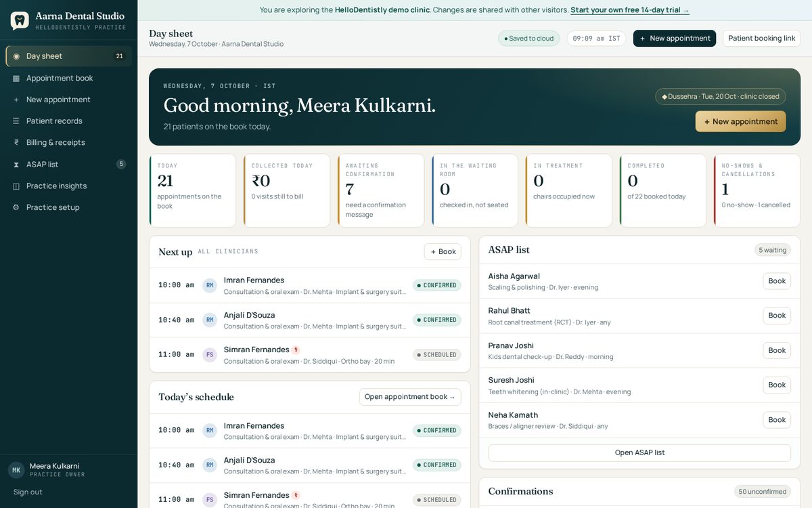Click the black New appointment button in header
Screen dimensions: 812x508
[675, 39]
